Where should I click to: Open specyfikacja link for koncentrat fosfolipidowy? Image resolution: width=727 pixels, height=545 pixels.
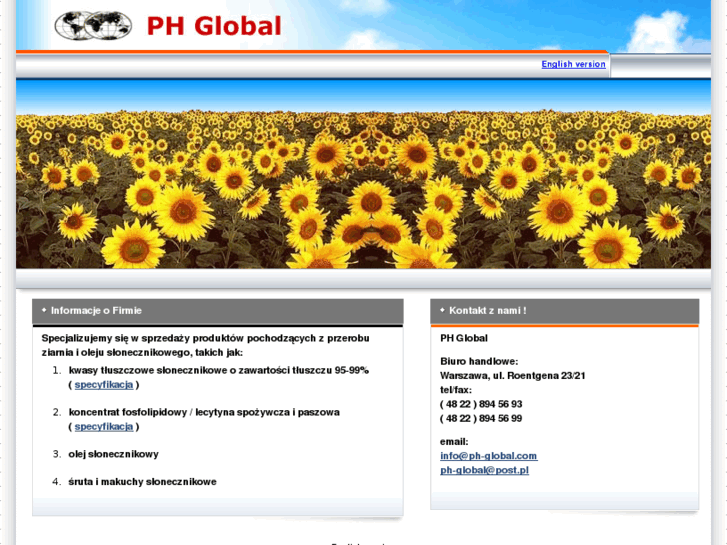(x=104, y=426)
